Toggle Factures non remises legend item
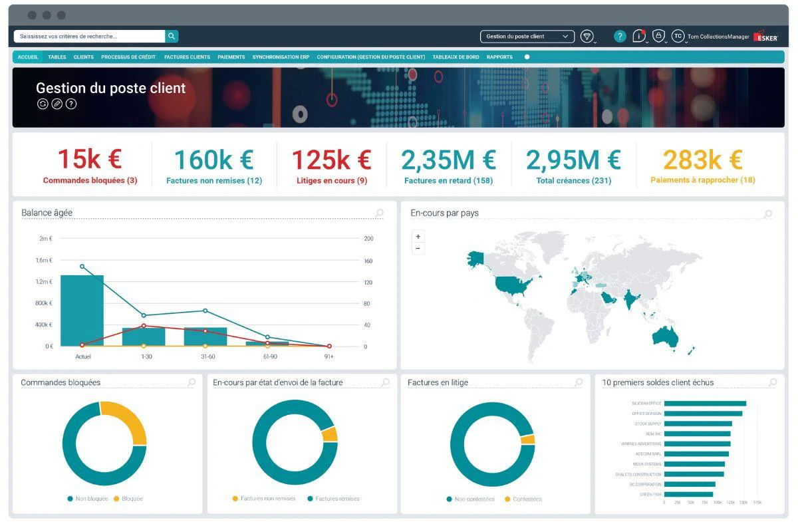The height and width of the screenshot is (532, 798). coord(264,498)
